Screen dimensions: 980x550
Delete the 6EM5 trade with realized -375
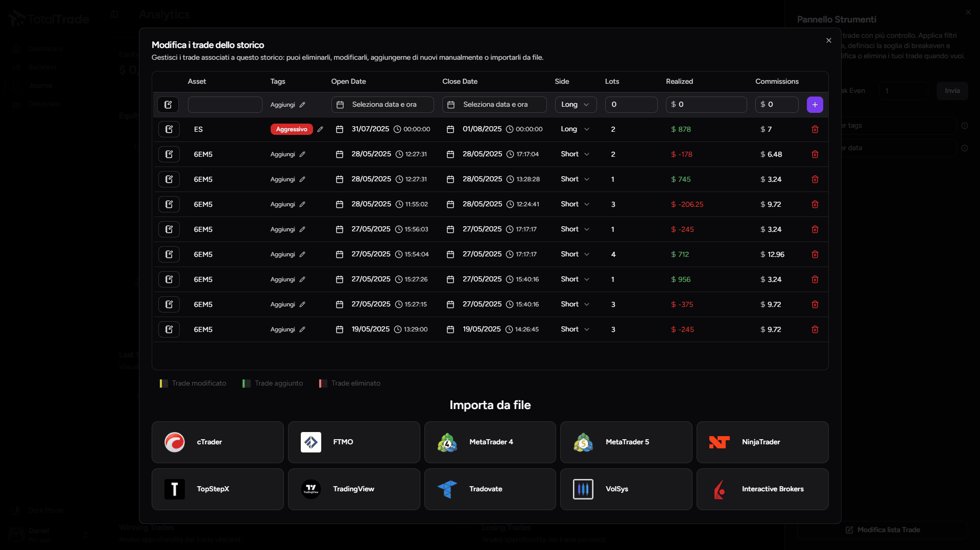tap(815, 304)
